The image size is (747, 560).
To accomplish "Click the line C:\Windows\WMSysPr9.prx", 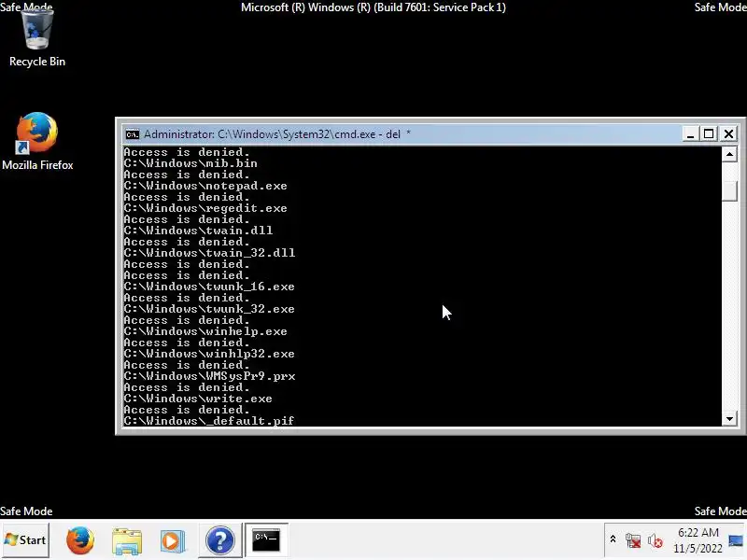I will click(x=209, y=376).
